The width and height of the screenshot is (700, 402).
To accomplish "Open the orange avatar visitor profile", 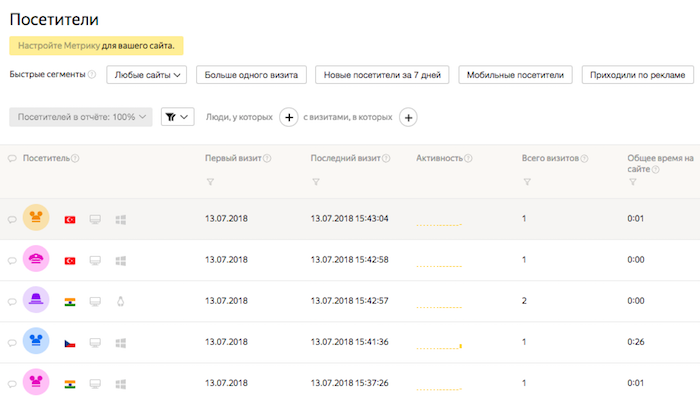I will tap(36, 218).
